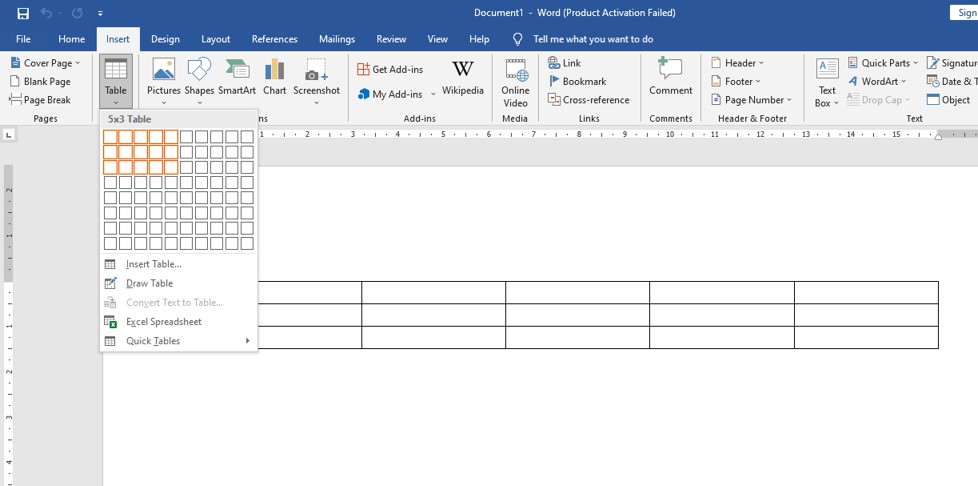Choose Excel Spreadsheet option

(179, 322)
